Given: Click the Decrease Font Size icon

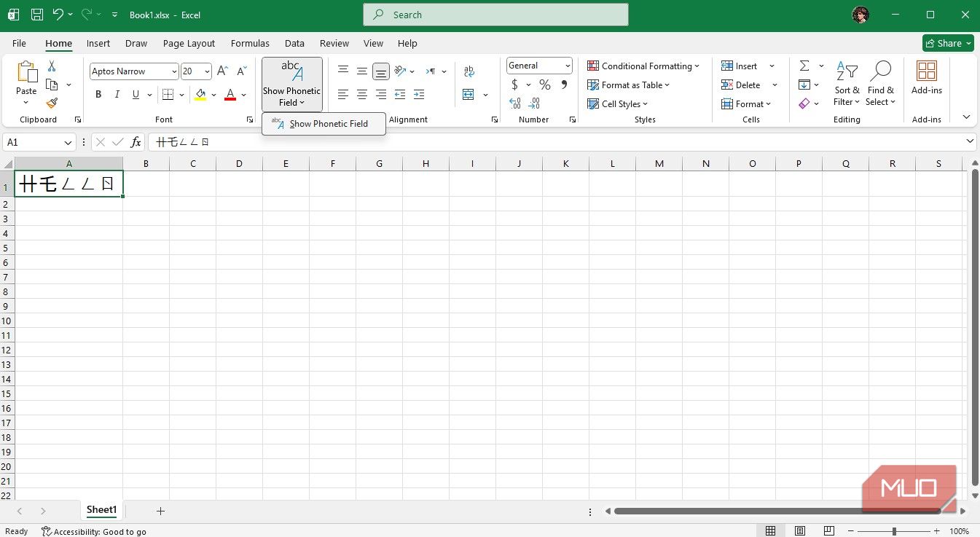Looking at the screenshot, I should pyautogui.click(x=242, y=71).
